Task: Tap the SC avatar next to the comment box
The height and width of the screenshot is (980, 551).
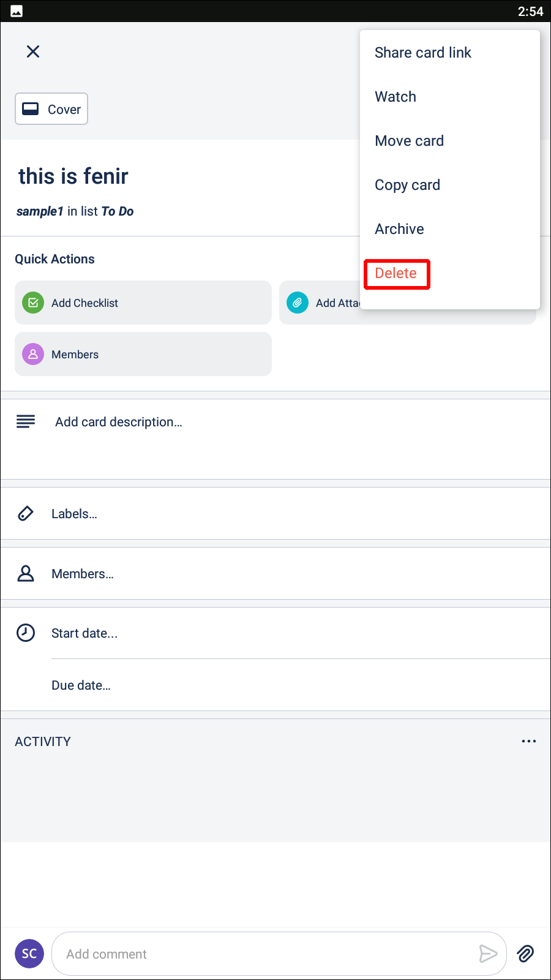Action: click(x=29, y=954)
